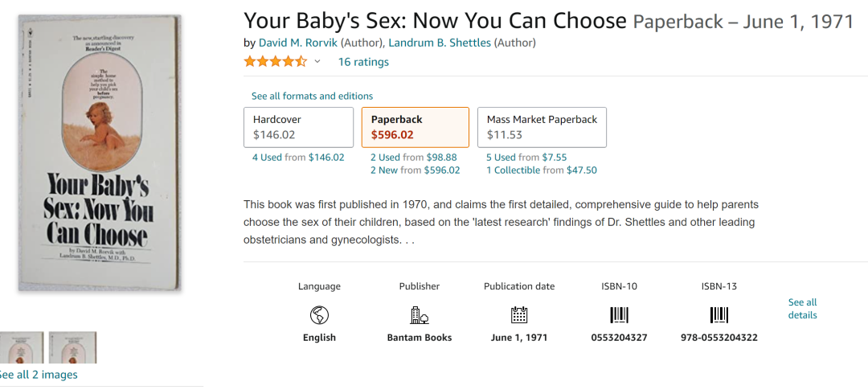This screenshot has height=390, width=868.
Task: Click the star rating icons
Action: point(275,62)
